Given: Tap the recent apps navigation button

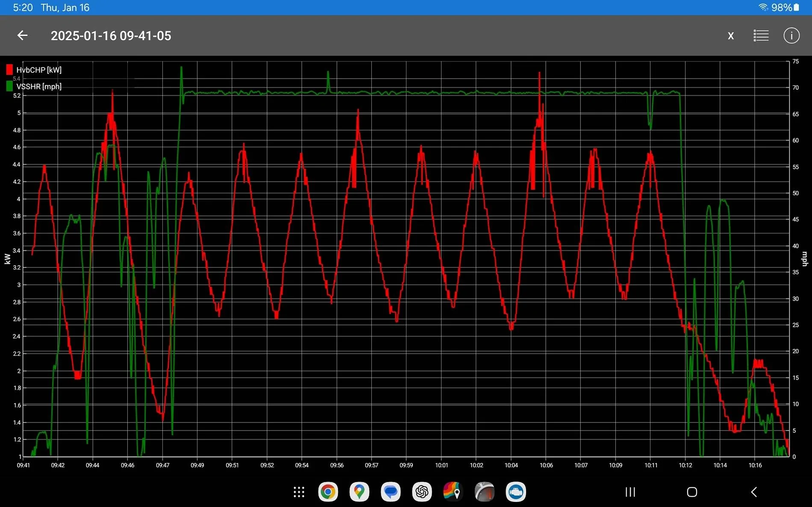Looking at the screenshot, I should (630, 492).
